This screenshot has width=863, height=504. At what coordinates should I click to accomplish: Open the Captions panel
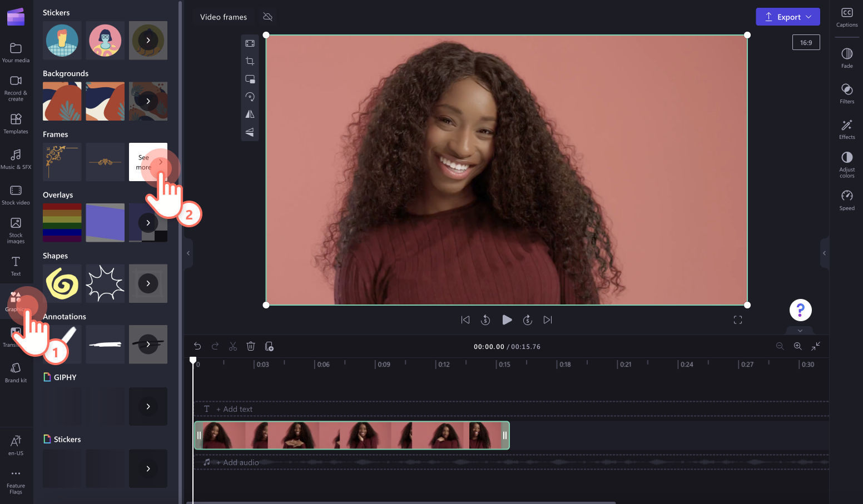coord(847,17)
